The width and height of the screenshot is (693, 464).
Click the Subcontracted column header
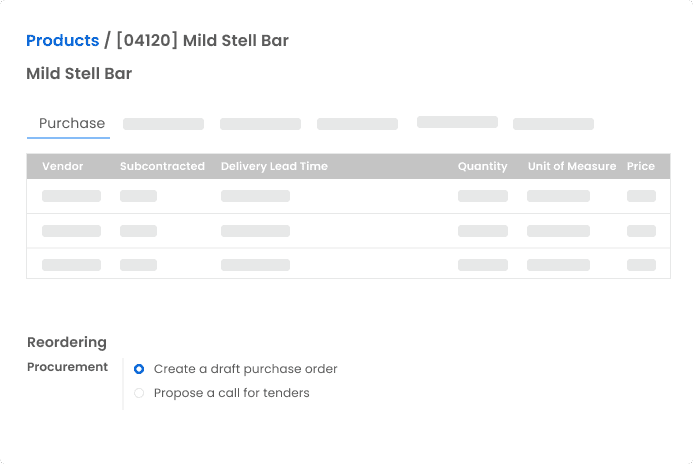pos(162,166)
